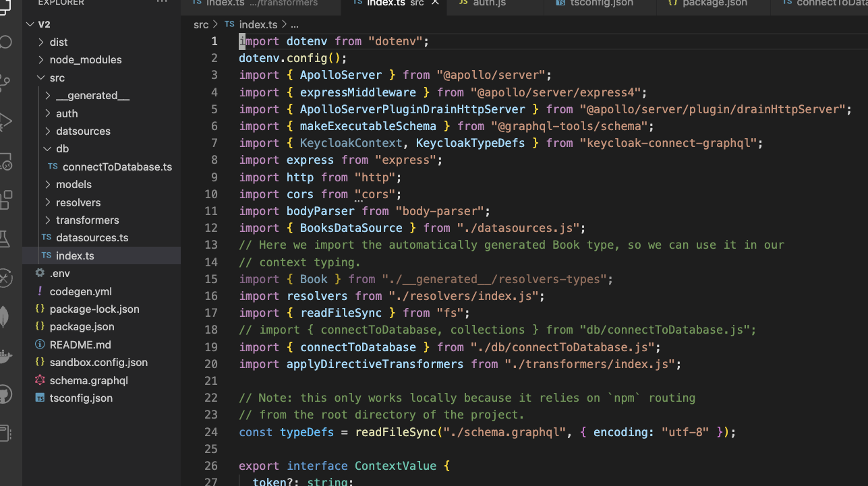The width and height of the screenshot is (868, 486).
Task: Click "ApolloServerPluginDrainHttpServer" import name
Action: click(x=413, y=109)
